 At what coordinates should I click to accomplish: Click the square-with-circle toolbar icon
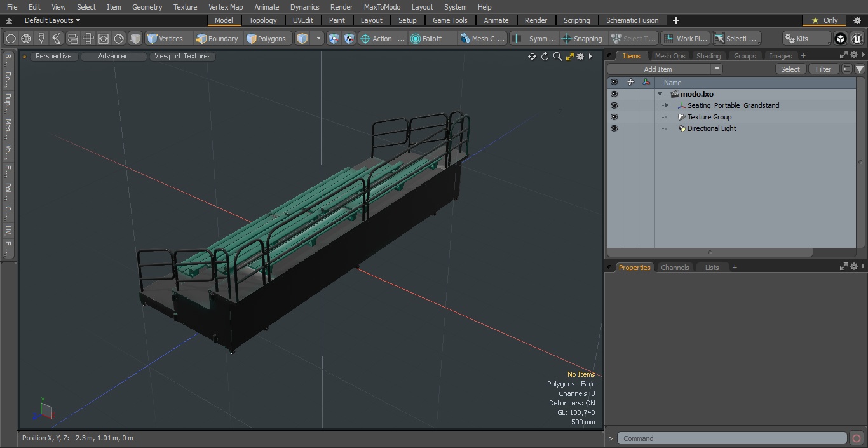pyautogui.click(x=104, y=39)
